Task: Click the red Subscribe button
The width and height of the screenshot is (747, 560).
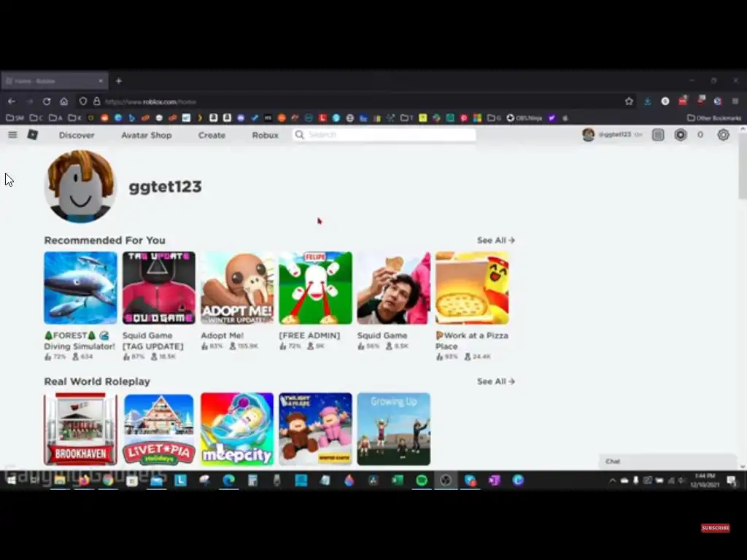Action: 715,528
